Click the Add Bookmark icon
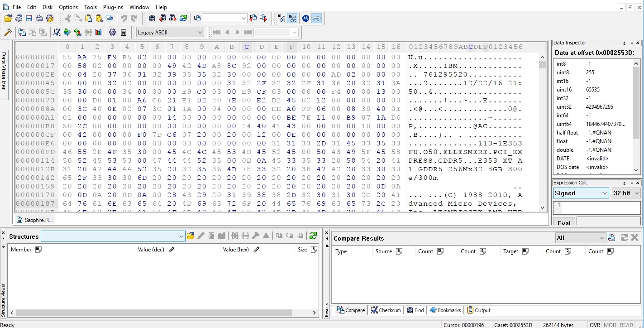The image size is (644, 328). tap(67, 32)
